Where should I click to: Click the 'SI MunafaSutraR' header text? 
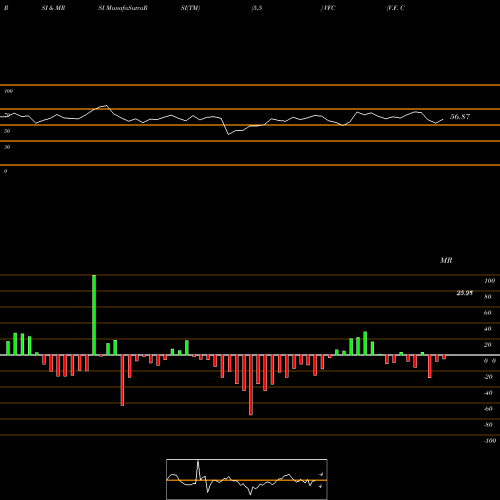(x=123, y=8)
